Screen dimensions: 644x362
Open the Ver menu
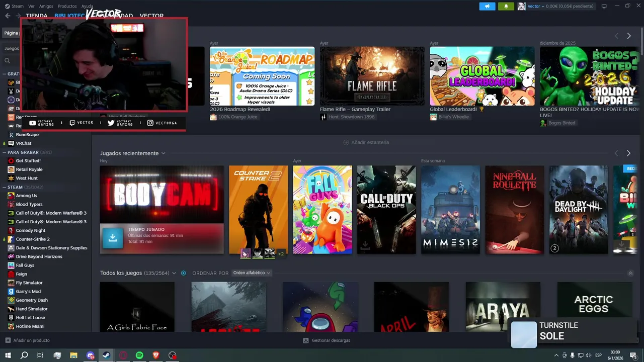[x=31, y=6]
